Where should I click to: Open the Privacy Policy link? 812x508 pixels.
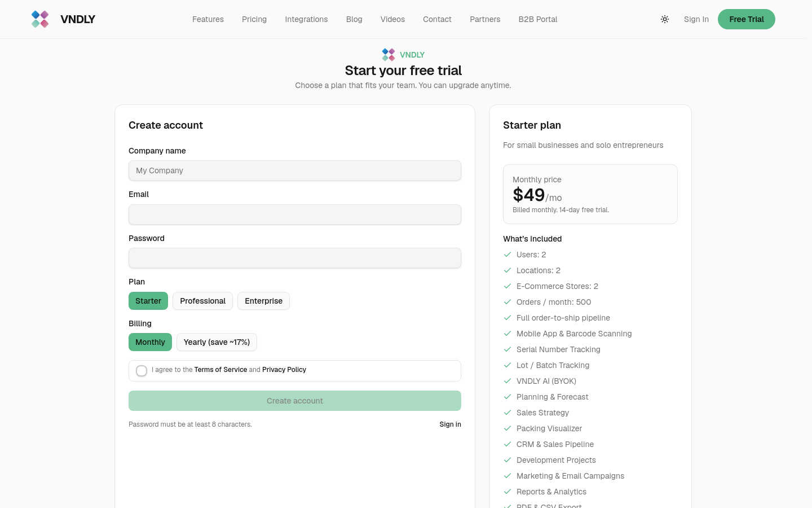click(284, 370)
